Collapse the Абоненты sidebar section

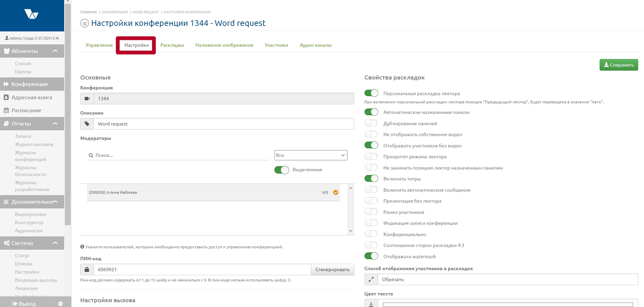pos(55,51)
